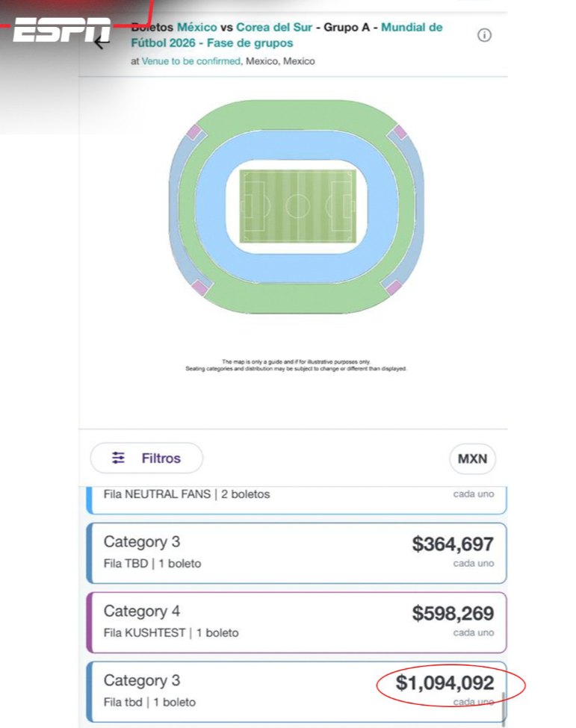The image size is (576, 728).
Task: Choose the Category 3 listing priced $1,094,092
Action: pos(297,691)
